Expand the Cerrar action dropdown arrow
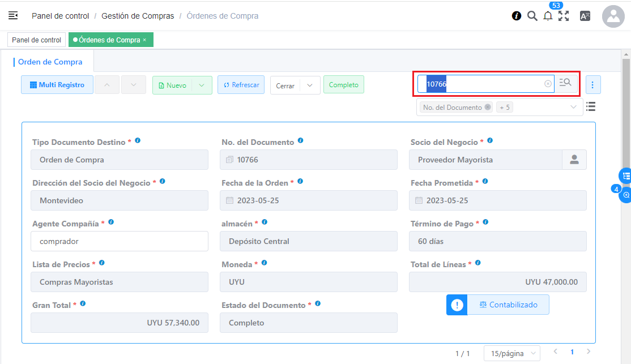Viewport: 631px width, 364px height. click(310, 85)
